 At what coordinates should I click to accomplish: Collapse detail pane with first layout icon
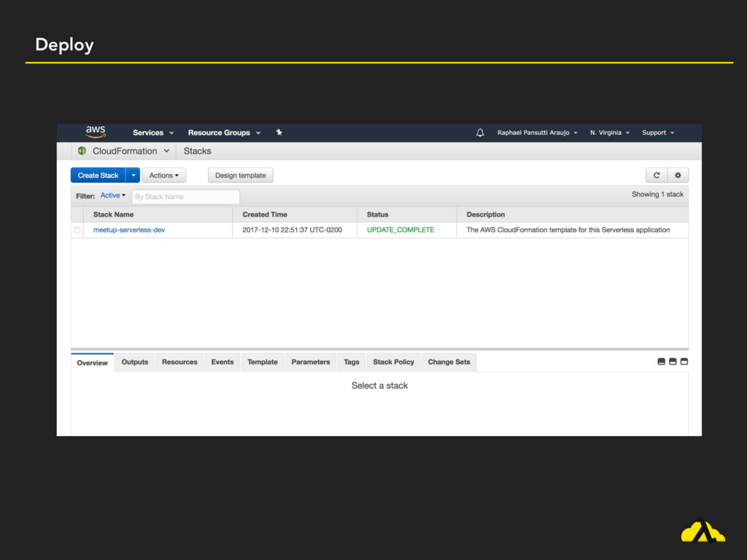coord(661,362)
